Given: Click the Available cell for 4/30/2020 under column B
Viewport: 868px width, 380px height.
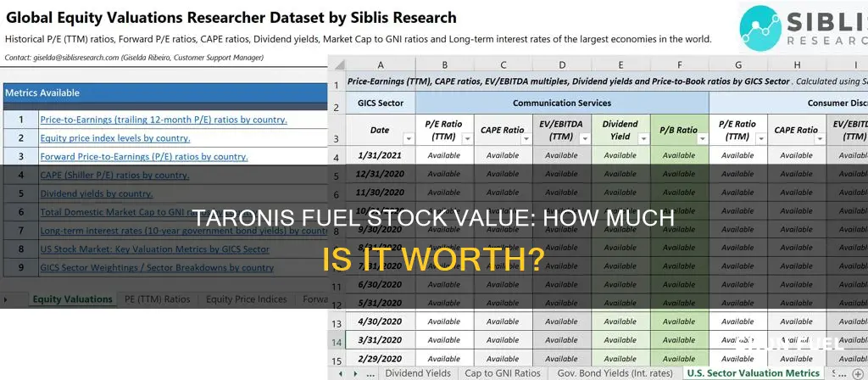Looking at the screenshot, I should click(x=444, y=321).
